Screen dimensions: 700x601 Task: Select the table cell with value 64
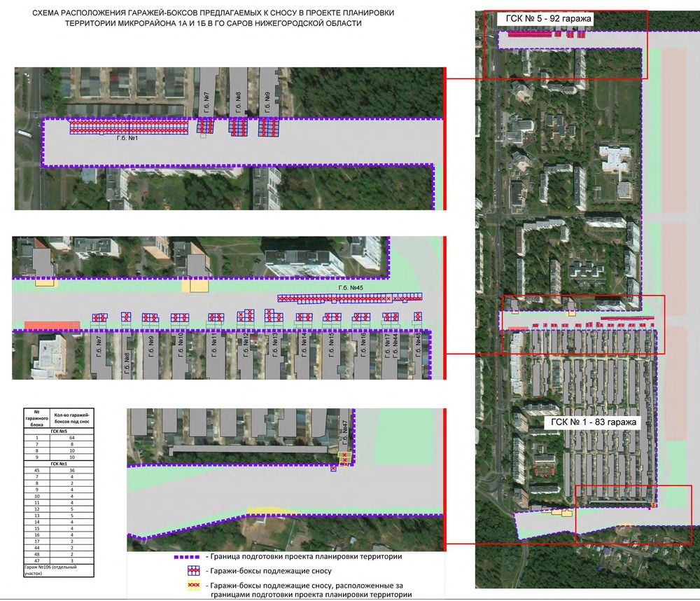72,437
